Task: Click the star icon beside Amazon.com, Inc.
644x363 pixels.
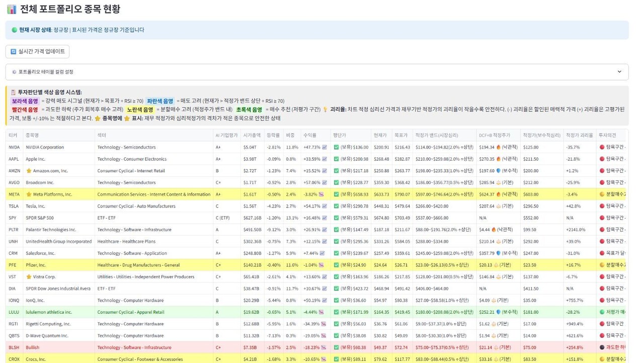Action: pos(29,171)
